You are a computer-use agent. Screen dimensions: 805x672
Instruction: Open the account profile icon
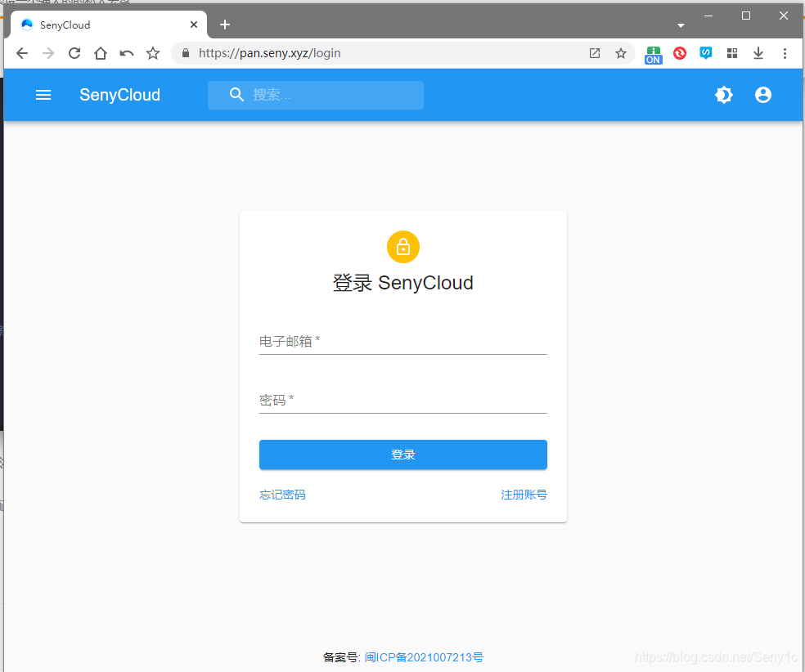click(x=762, y=95)
